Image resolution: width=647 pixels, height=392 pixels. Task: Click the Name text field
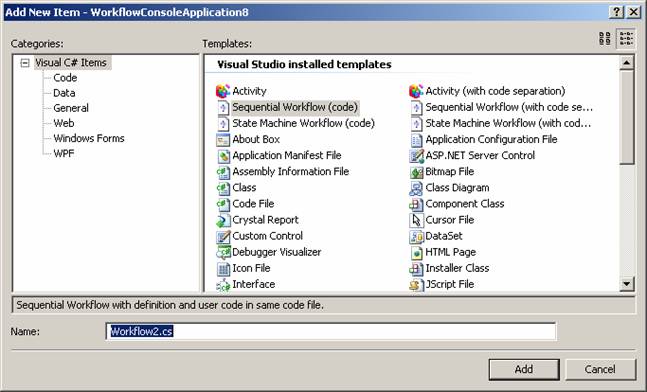(x=331, y=332)
